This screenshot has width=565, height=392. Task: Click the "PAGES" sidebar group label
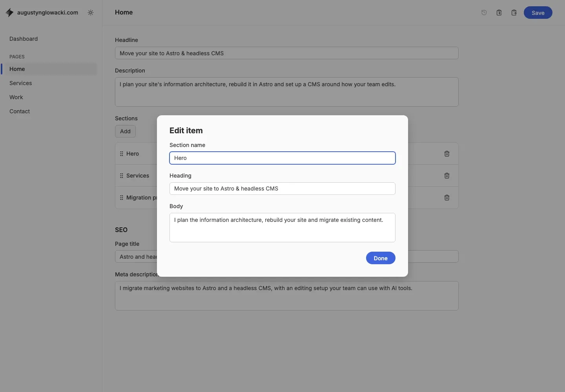coord(17,57)
